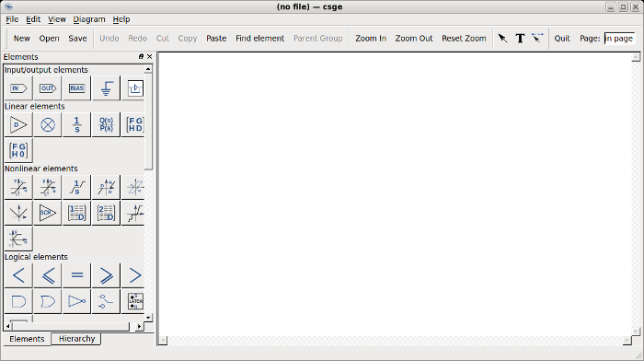Select the switch element icon
Screen dimensions: 644x361
[106, 301]
